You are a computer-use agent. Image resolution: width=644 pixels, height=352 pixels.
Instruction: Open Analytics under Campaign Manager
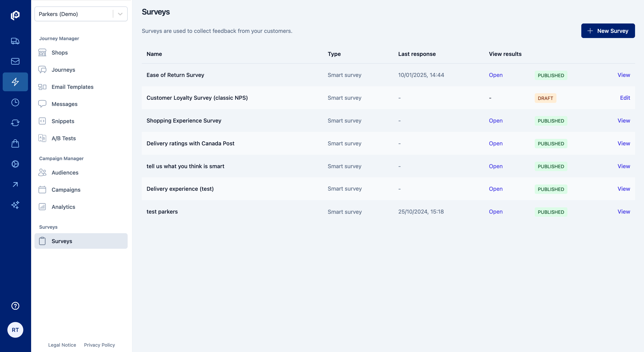click(x=63, y=207)
